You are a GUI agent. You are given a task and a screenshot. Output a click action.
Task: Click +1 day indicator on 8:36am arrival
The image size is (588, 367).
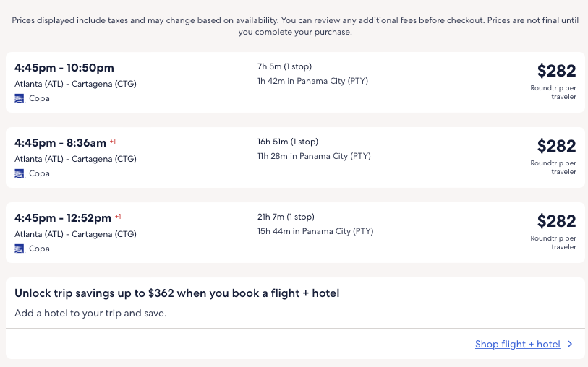pos(113,142)
